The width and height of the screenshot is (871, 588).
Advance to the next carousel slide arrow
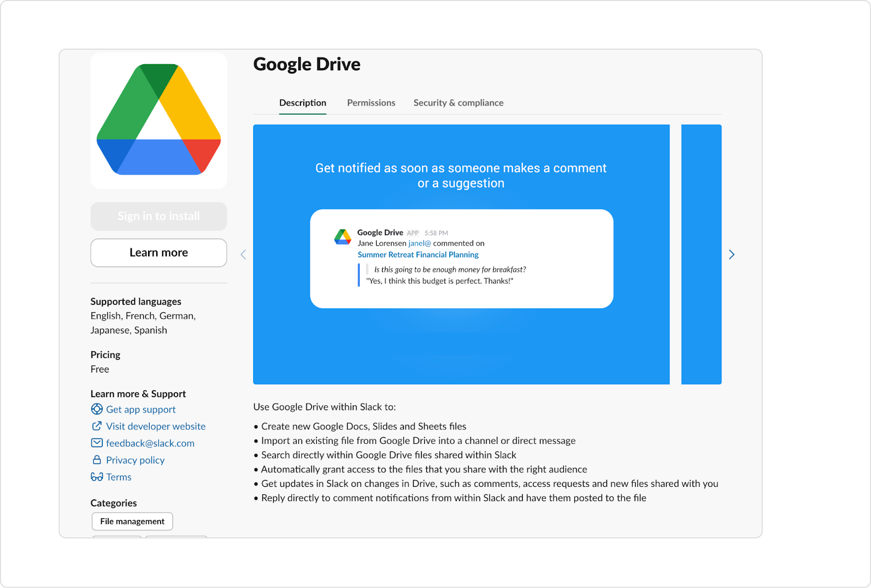732,255
